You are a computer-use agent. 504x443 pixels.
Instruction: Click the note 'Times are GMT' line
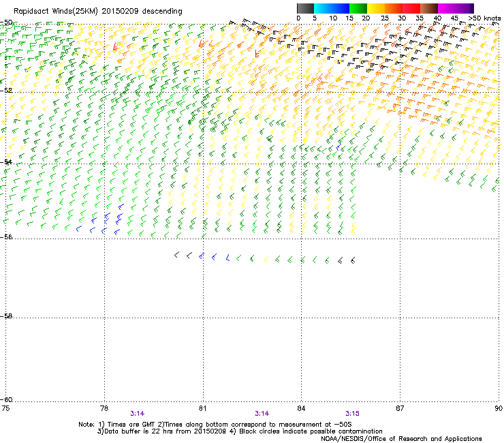pyautogui.click(x=215, y=425)
